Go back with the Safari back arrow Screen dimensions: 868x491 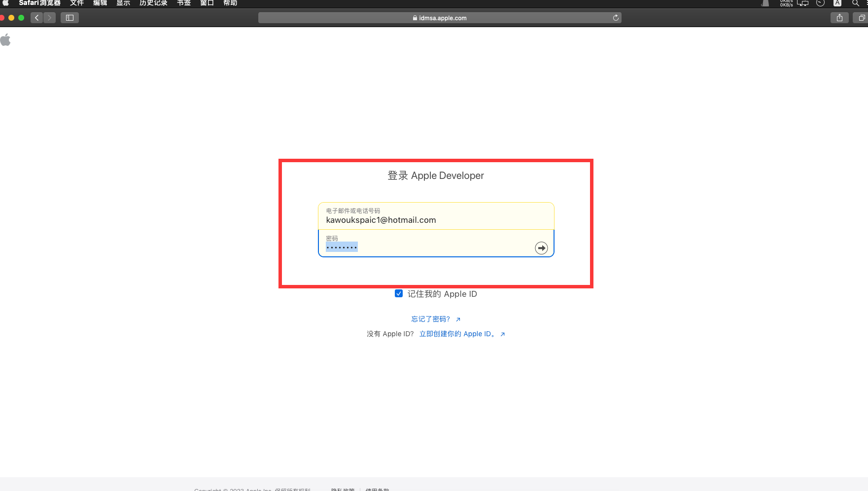[x=36, y=18]
